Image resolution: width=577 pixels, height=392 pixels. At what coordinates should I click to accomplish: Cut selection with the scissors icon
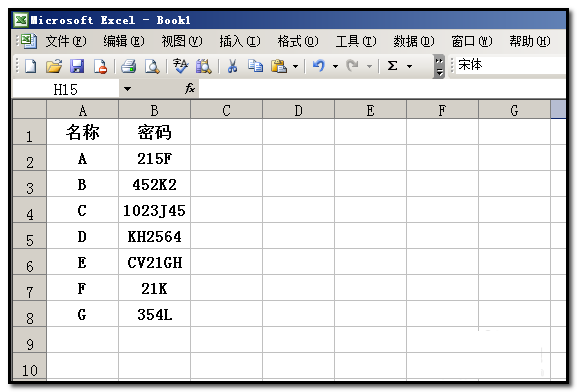coord(232,67)
